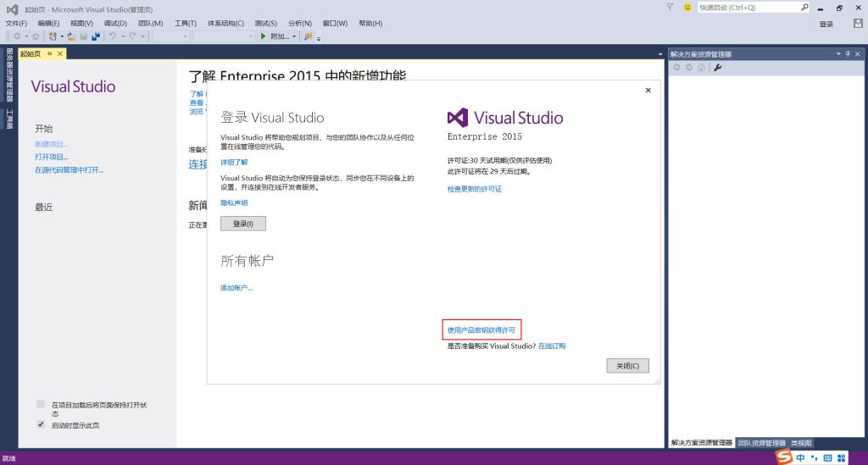Open Solution Explorer properties wrench icon
The width and height of the screenshot is (868, 465).
tap(717, 68)
